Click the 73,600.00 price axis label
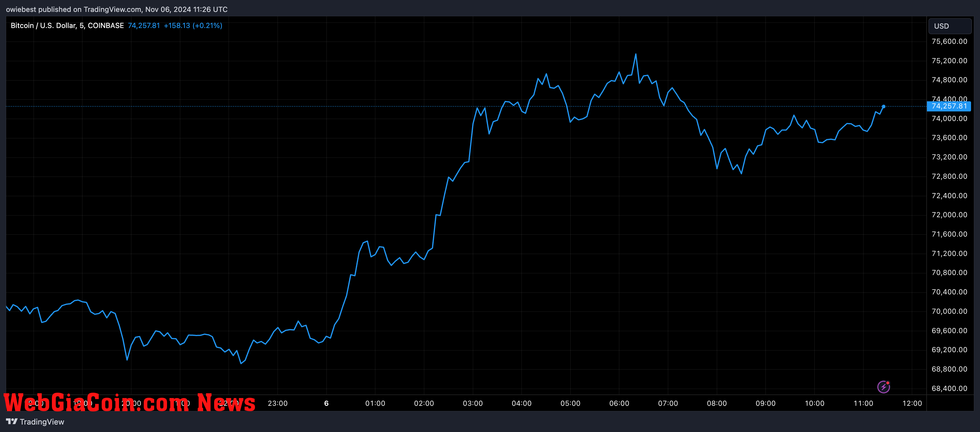The height and width of the screenshot is (432, 980). [x=949, y=138]
